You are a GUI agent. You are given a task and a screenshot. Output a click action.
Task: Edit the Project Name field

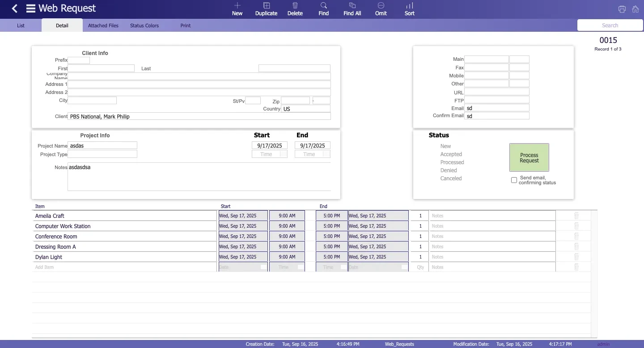point(102,146)
